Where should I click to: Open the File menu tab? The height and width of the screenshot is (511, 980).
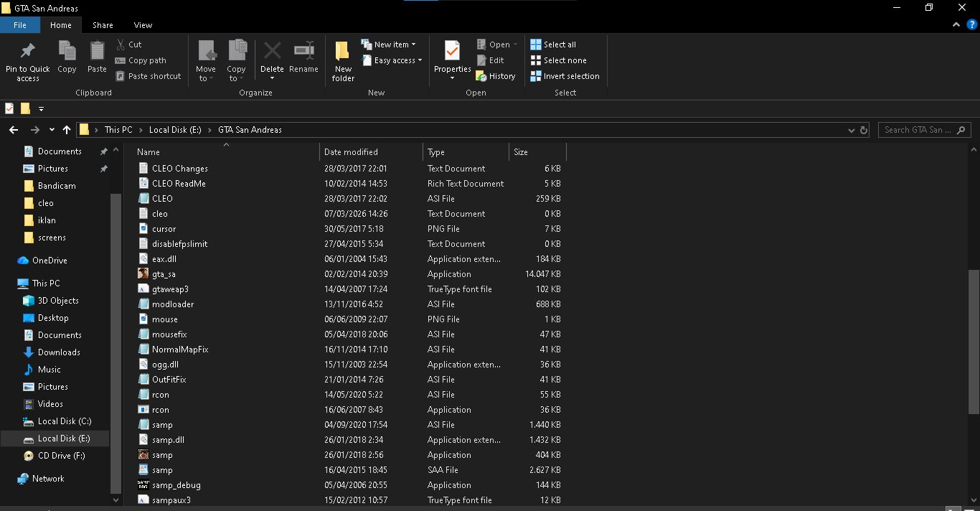(20, 25)
